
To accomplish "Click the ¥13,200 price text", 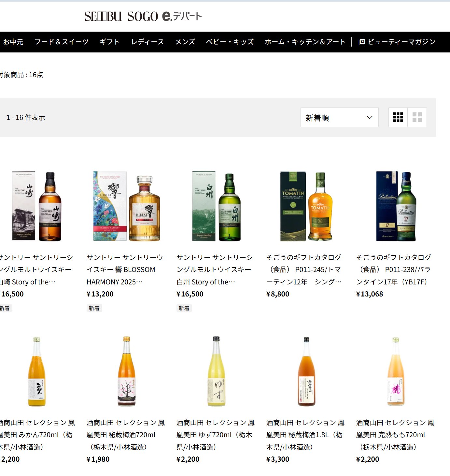I will pos(100,294).
